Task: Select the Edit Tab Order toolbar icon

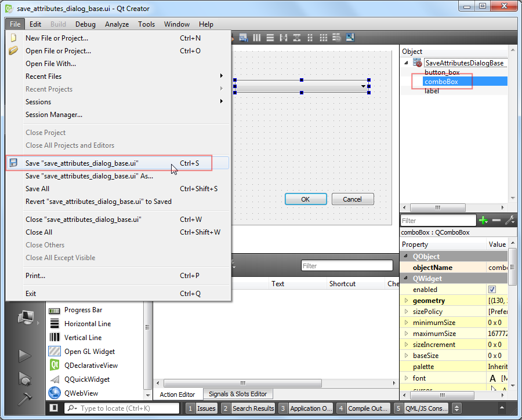Action: coord(244,38)
